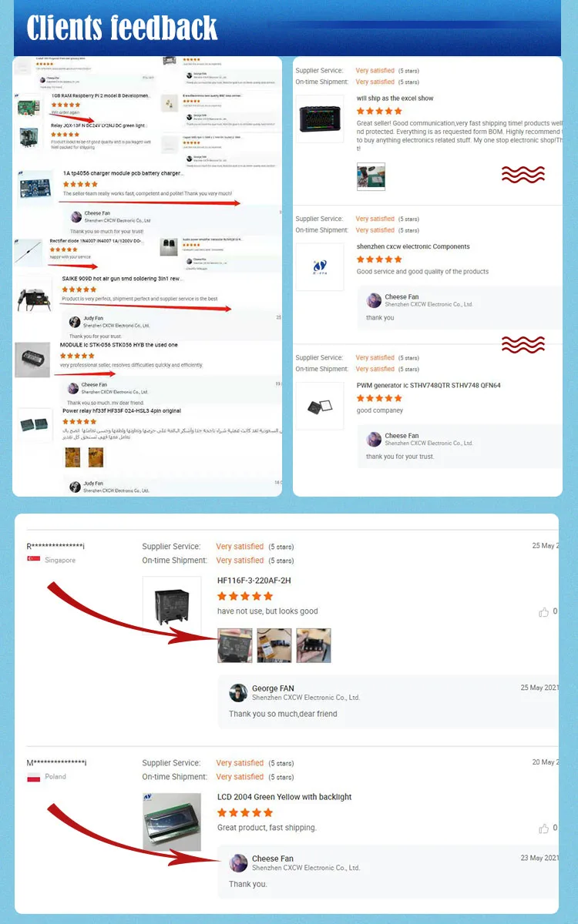Viewport: 578px width, 924px height.
Task: Click the thumbs-up icon on HF116F review
Action: point(543,612)
